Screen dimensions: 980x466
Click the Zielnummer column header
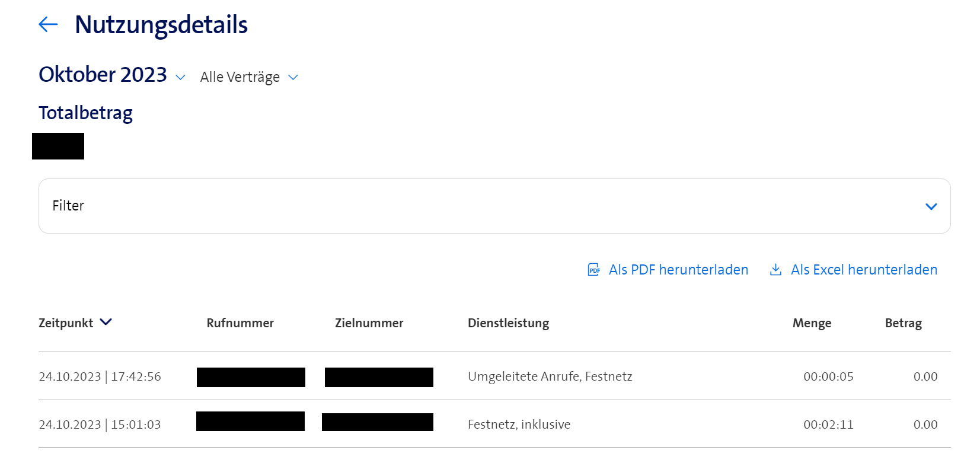point(369,323)
